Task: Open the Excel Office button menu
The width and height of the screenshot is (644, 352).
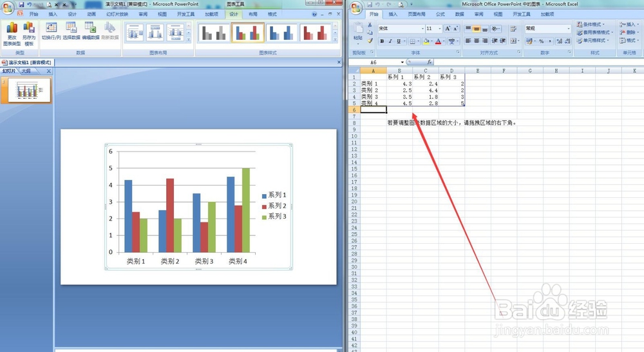Action: 355,7
